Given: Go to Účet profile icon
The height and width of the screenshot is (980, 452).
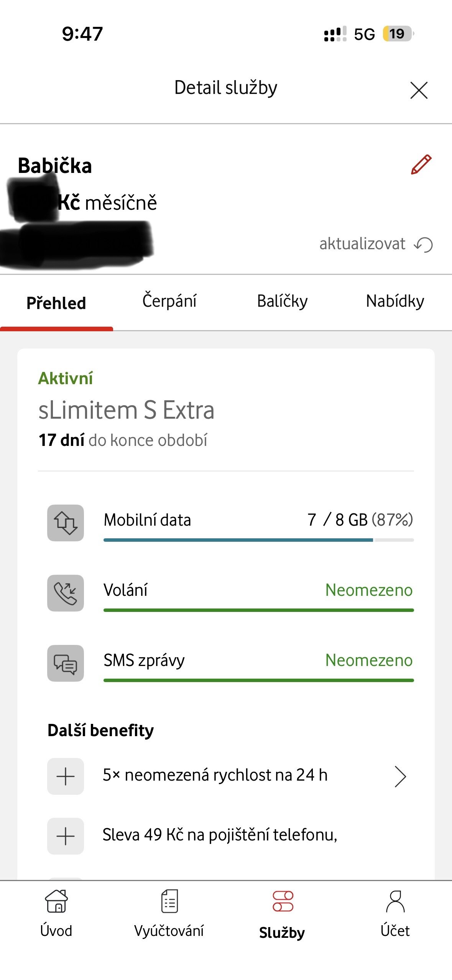Looking at the screenshot, I should (395, 901).
